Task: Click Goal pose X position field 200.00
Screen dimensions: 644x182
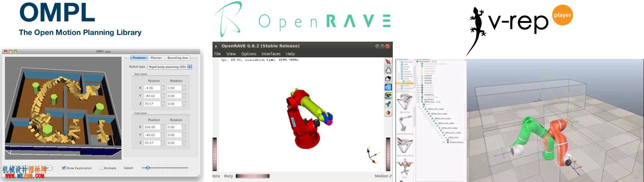Action: 152,127
